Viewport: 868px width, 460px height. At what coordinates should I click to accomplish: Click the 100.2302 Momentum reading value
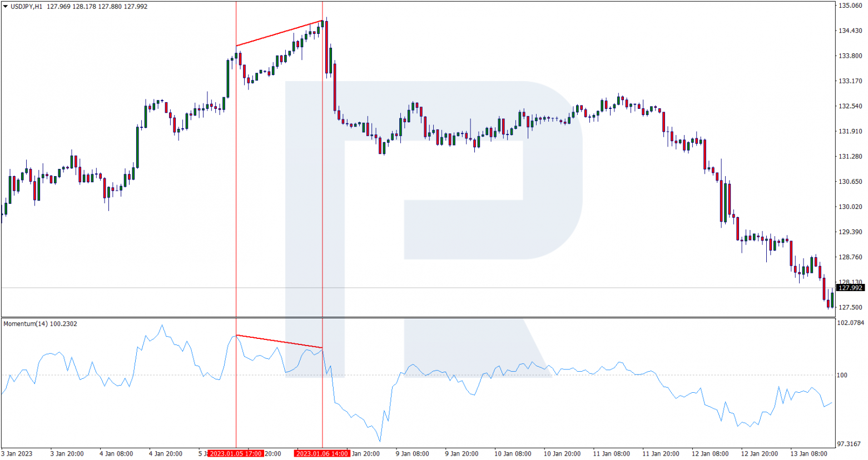(63, 324)
